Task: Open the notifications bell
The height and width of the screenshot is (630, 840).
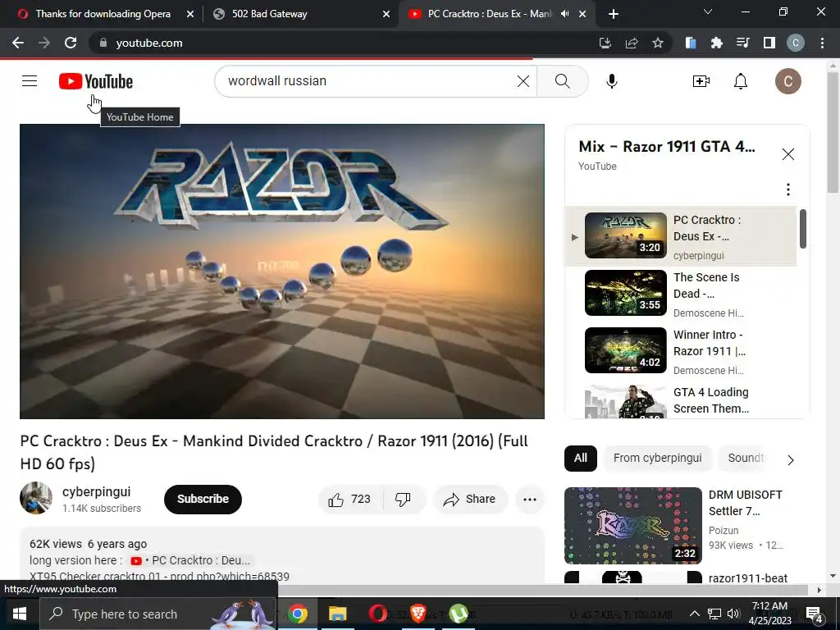Action: pyautogui.click(x=741, y=81)
